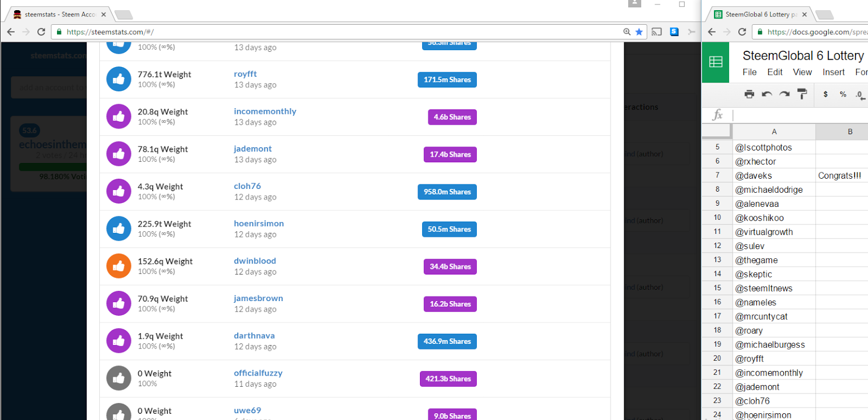Open the dwinblood account link
This screenshot has width=868, height=420.
click(x=255, y=261)
